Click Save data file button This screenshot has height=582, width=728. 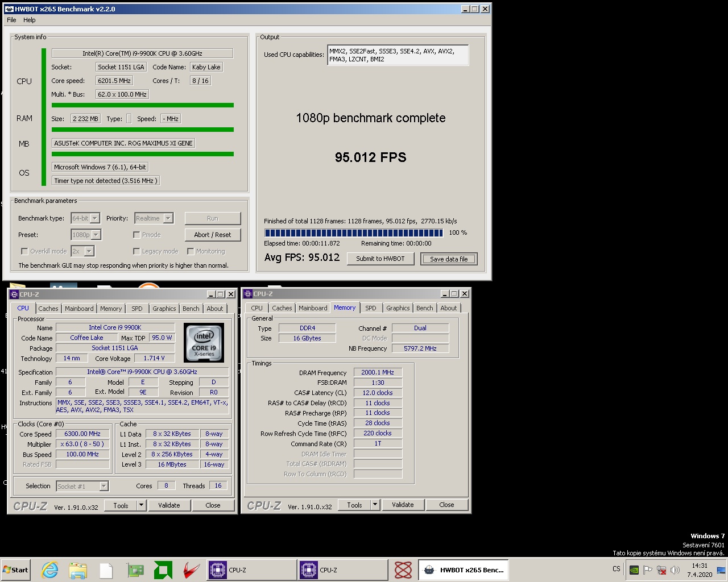coord(449,259)
